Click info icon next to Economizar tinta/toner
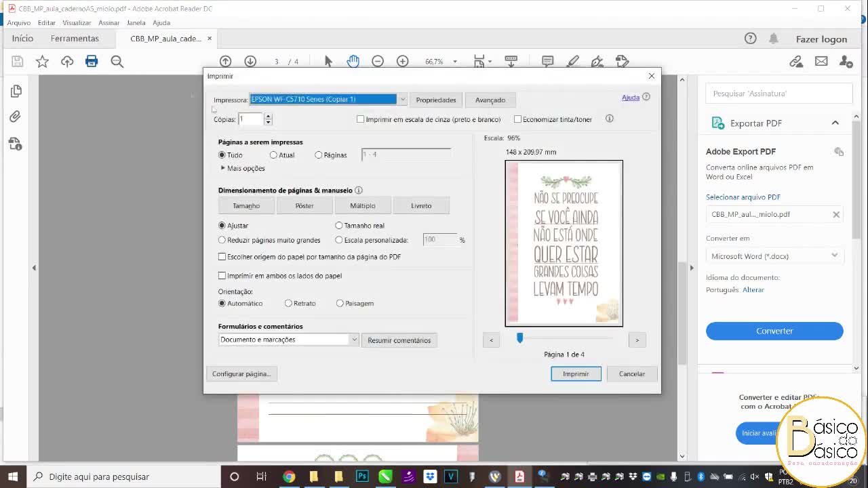This screenshot has width=868, height=488. 609,119
